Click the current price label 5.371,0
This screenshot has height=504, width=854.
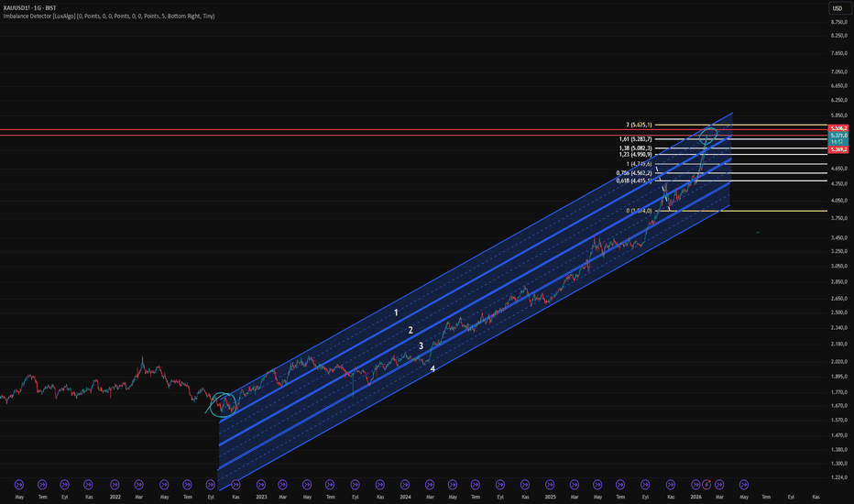click(838, 136)
